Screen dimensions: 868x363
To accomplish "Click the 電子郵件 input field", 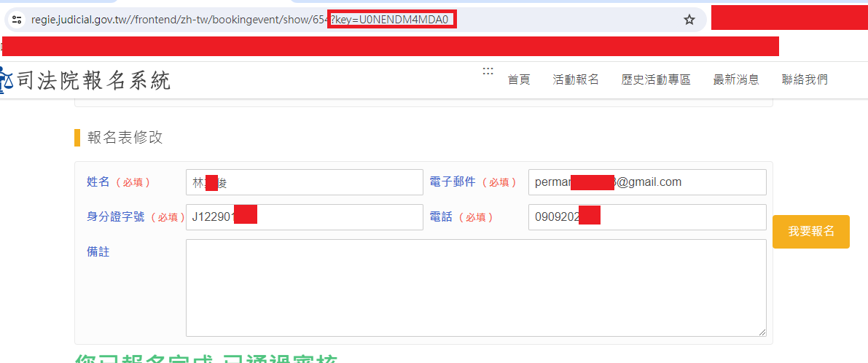I will [647, 182].
